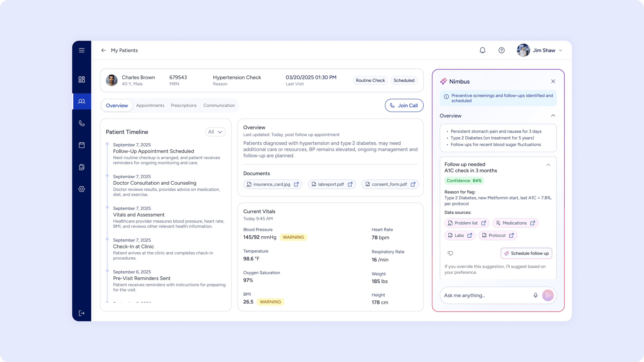This screenshot has height=362, width=644.
Task: Click the Join Call button
Action: coord(404,105)
